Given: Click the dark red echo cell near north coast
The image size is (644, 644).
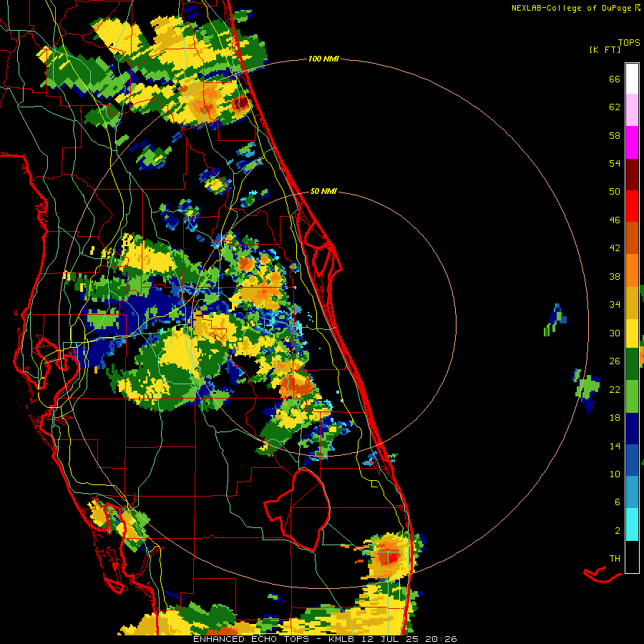Looking at the screenshot, I should point(242,103).
